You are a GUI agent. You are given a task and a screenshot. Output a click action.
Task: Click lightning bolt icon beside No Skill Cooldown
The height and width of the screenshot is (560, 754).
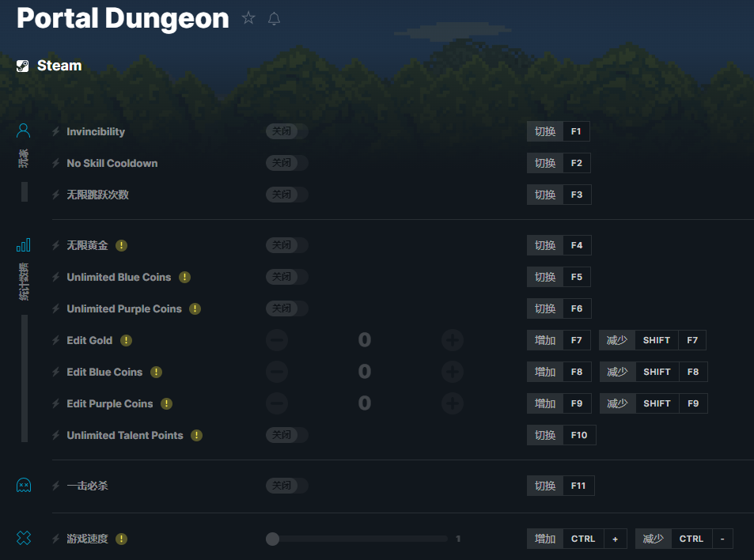(56, 164)
